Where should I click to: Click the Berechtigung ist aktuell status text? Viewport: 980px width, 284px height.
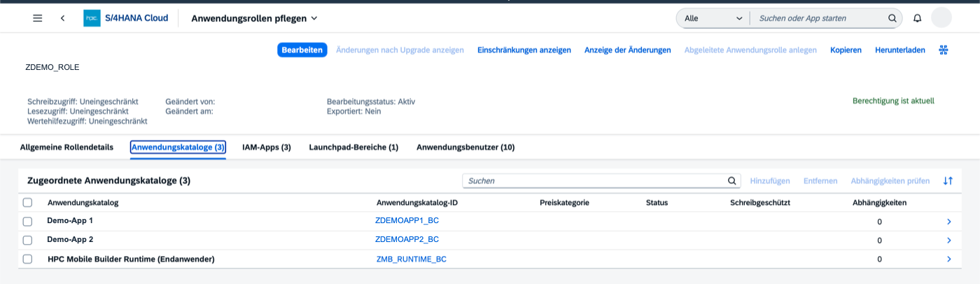[893, 101]
